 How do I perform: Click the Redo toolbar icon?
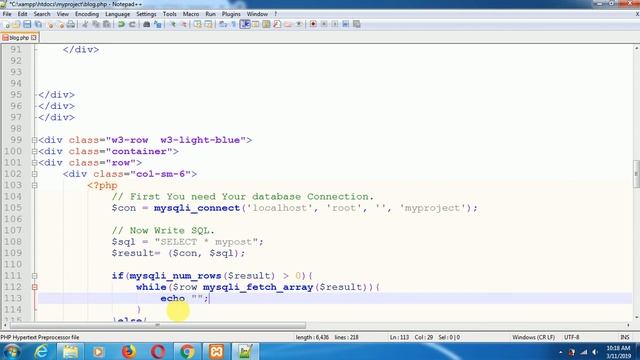(132, 24)
